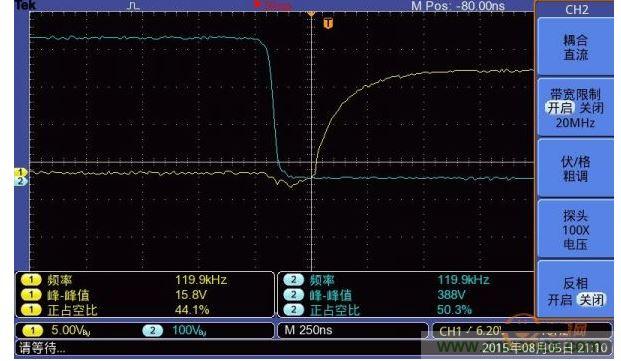Click the pulse waveform icon at top

click(x=133, y=6)
